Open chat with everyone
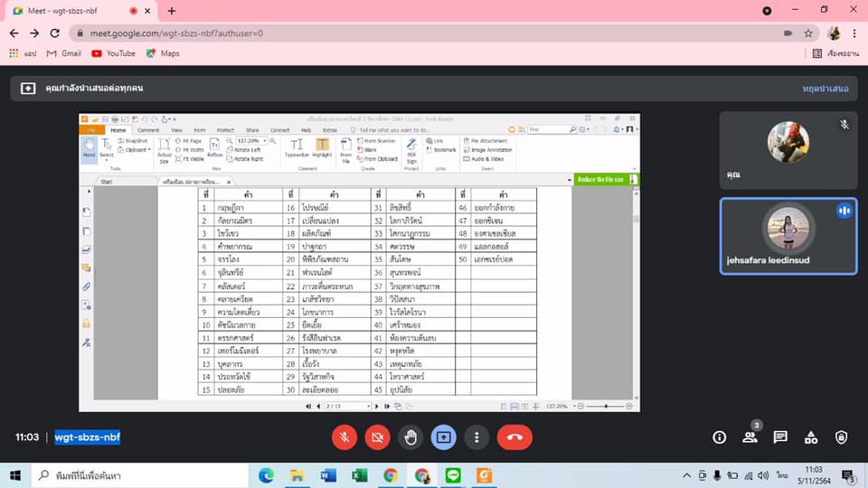868x488 pixels. pos(780,437)
